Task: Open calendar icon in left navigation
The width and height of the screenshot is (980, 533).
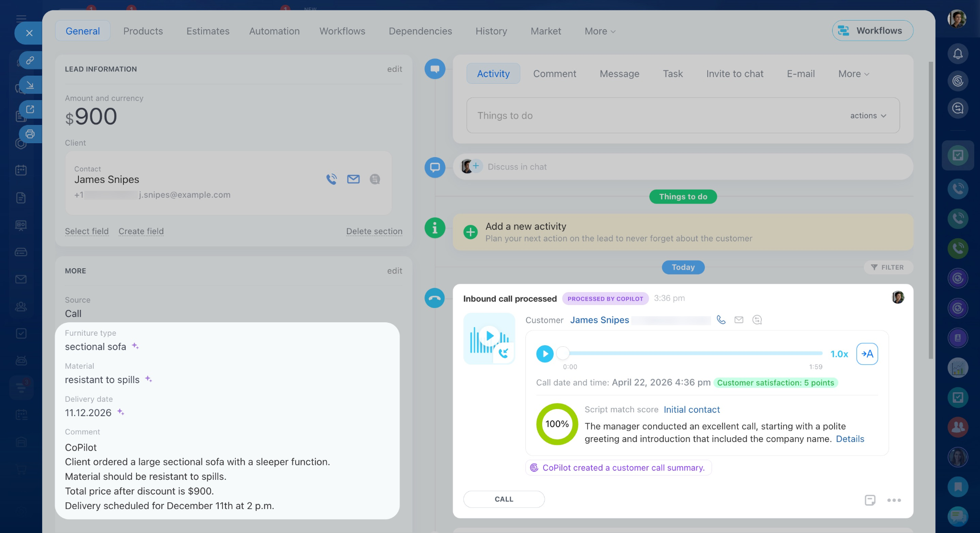Action: pyautogui.click(x=21, y=170)
